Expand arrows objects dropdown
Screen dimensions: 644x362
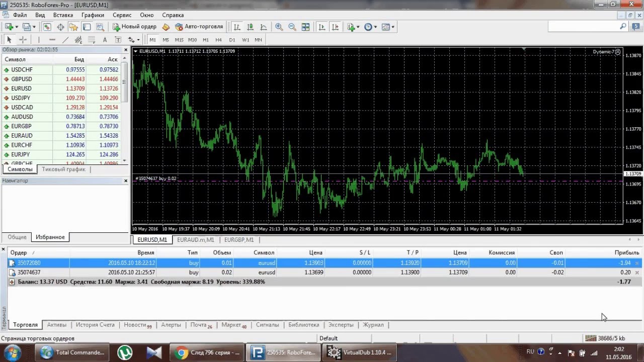(138, 40)
